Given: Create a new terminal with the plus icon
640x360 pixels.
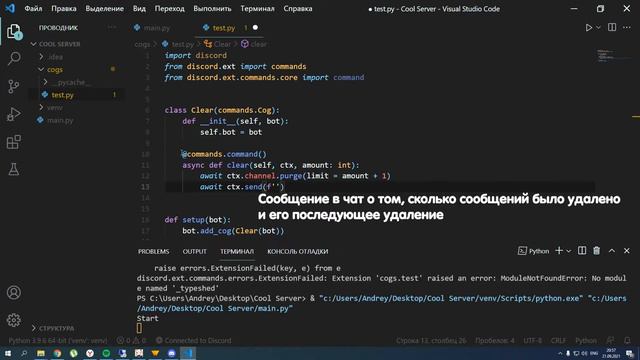Looking at the screenshot, I should [x=559, y=251].
